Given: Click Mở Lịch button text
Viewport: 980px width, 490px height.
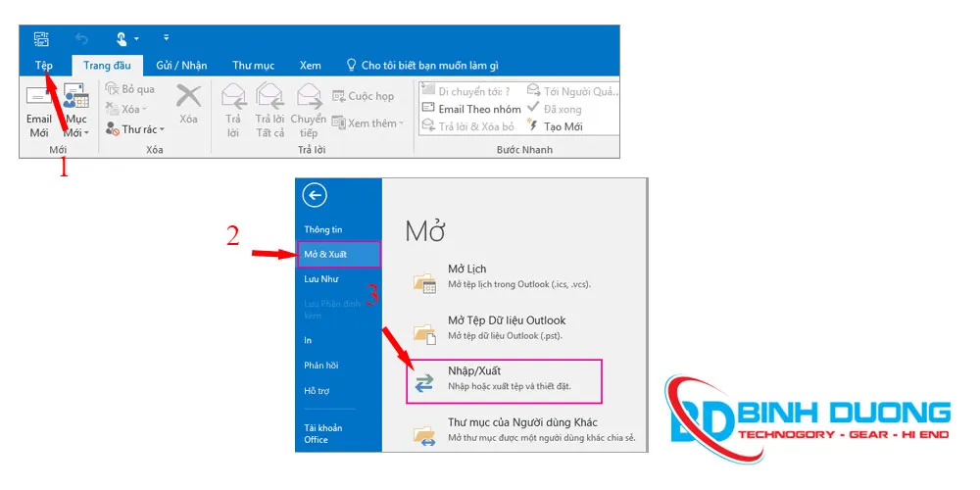Looking at the screenshot, I should coord(466,269).
